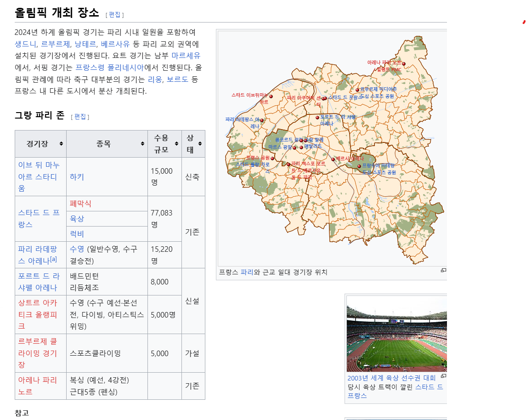Sort the table by the 상태 column
Screen dimensions: 526x420
point(201,143)
